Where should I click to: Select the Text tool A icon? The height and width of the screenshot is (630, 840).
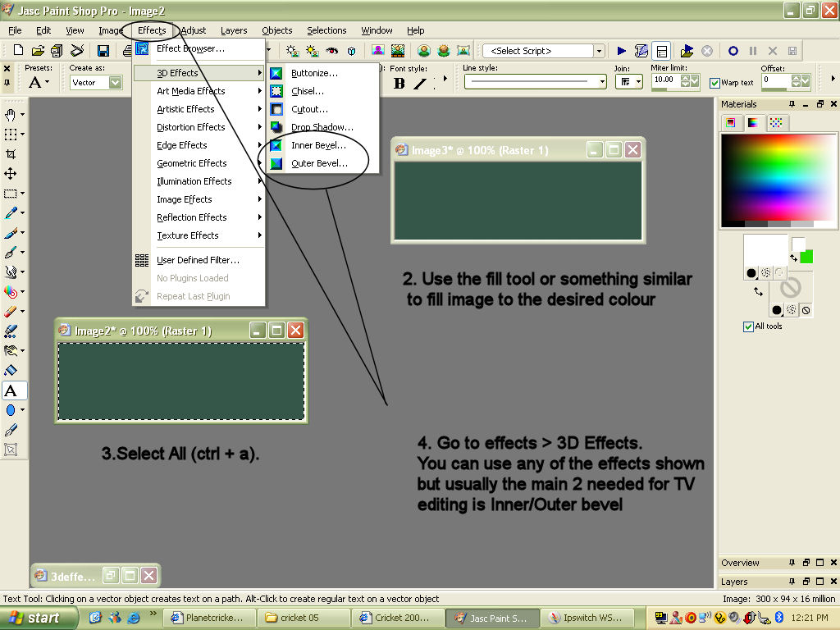pyautogui.click(x=11, y=390)
